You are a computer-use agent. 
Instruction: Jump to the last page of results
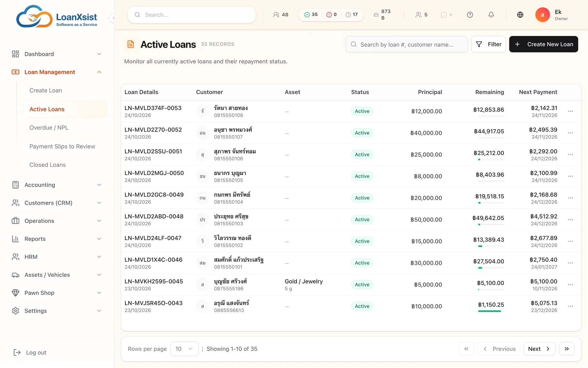tap(567, 349)
